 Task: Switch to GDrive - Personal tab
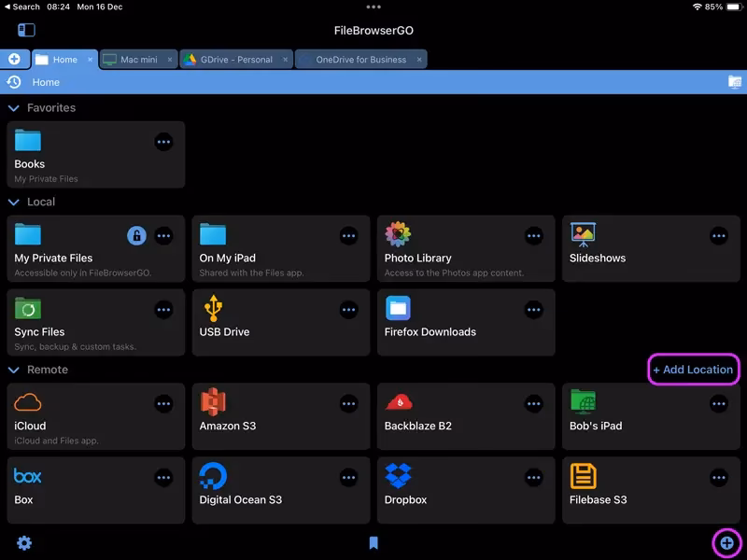(x=233, y=60)
